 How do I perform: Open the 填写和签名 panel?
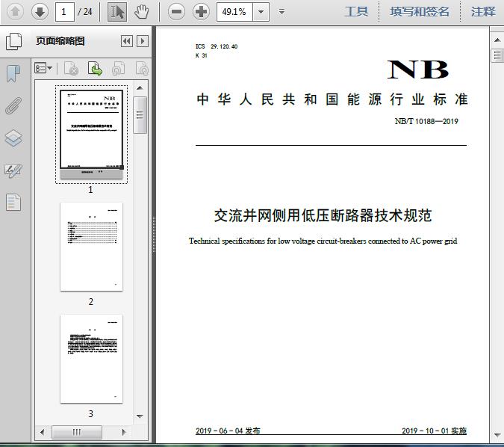click(x=420, y=12)
